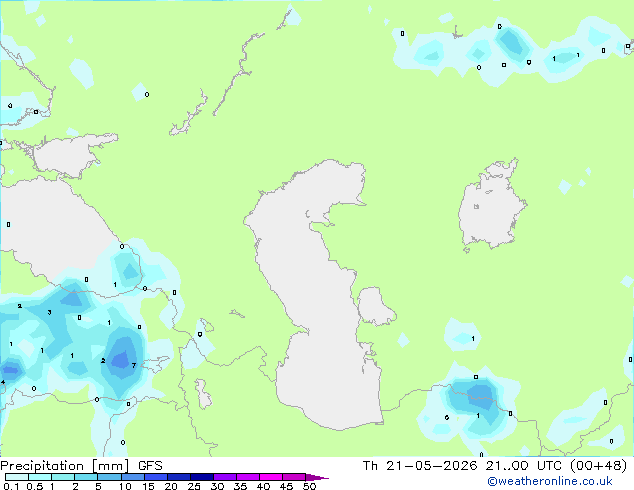Click the forecast date Th 21-05-2026 text
This screenshot has width=634, height=490.
[x=420, y=466]
